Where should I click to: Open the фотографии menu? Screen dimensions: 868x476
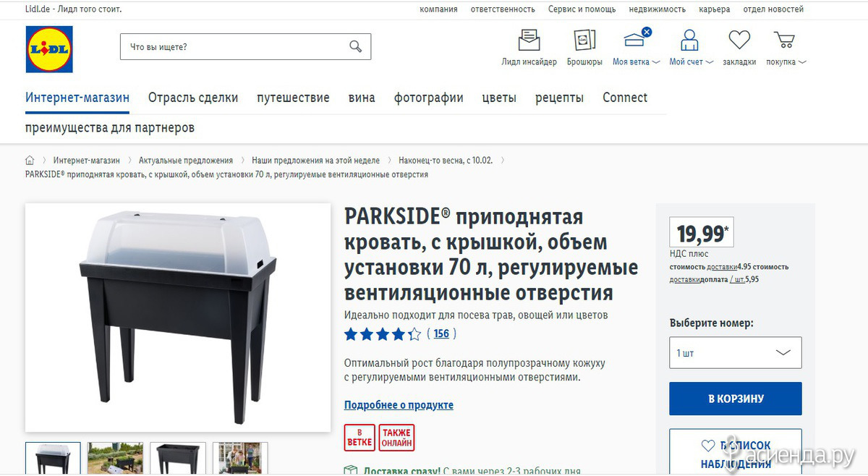click(x=429, y=98)
